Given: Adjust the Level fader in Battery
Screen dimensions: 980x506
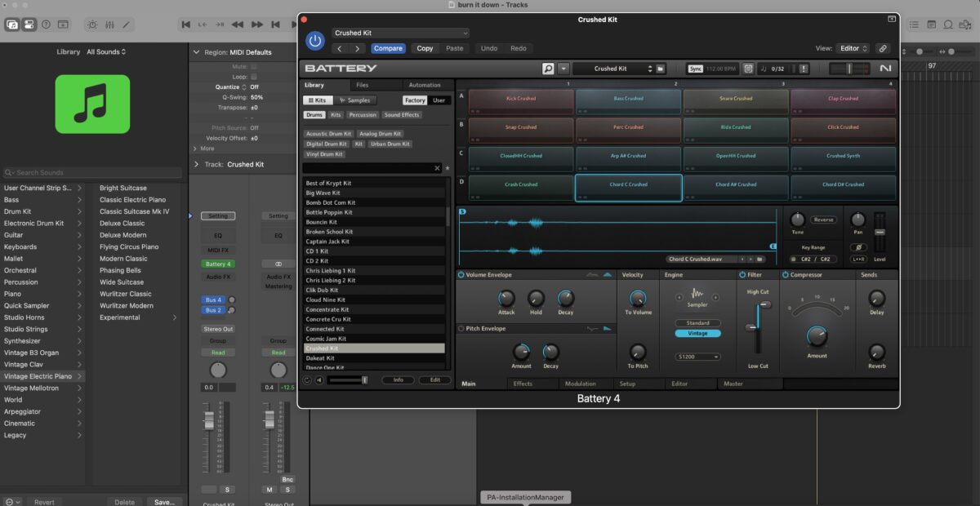Looking at the screenshot, I should tap(880, 233).
